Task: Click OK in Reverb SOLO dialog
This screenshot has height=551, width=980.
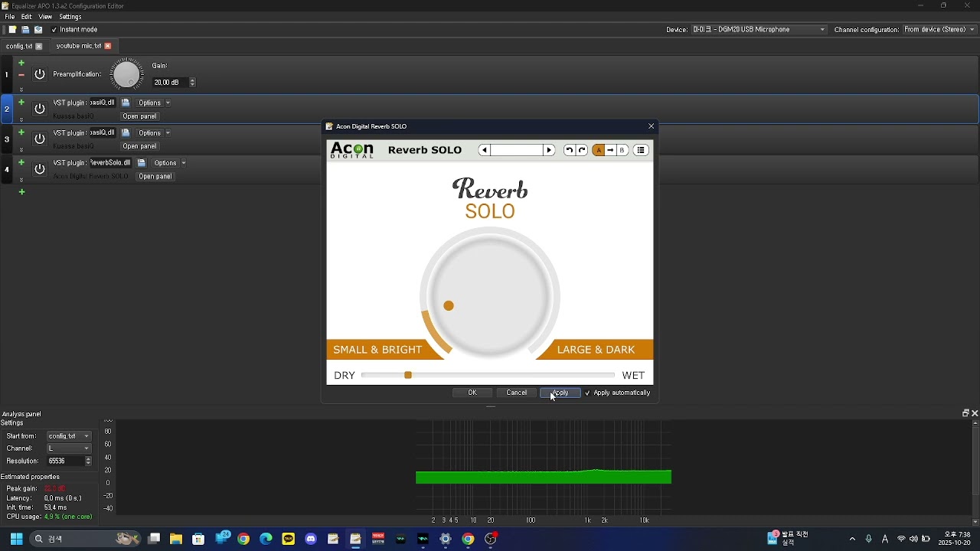Action: pos(472,393)
